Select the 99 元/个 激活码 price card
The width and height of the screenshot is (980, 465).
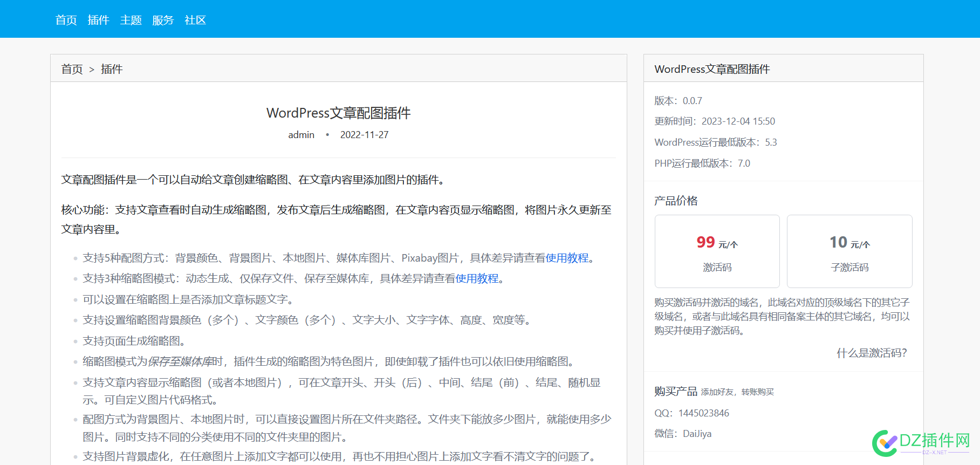coord(717,251)
